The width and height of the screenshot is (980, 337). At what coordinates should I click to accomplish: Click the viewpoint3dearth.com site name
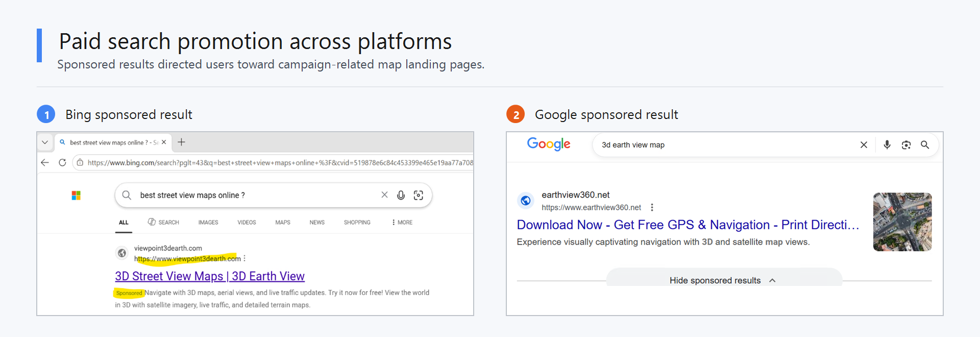point(168,248)
